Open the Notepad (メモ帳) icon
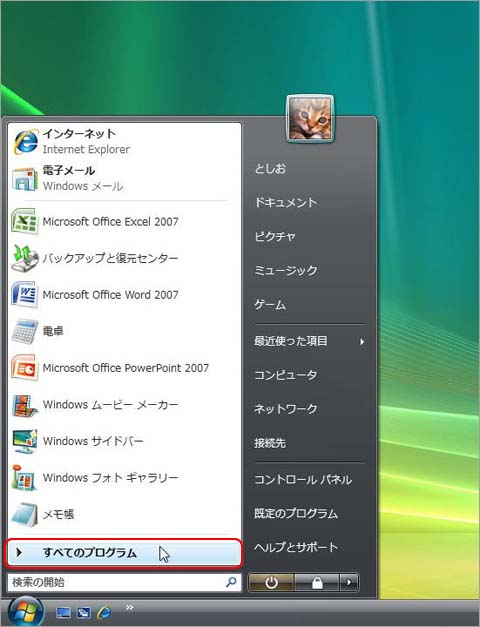This screenshot has width=480, height=627. [x=25, y=514]
